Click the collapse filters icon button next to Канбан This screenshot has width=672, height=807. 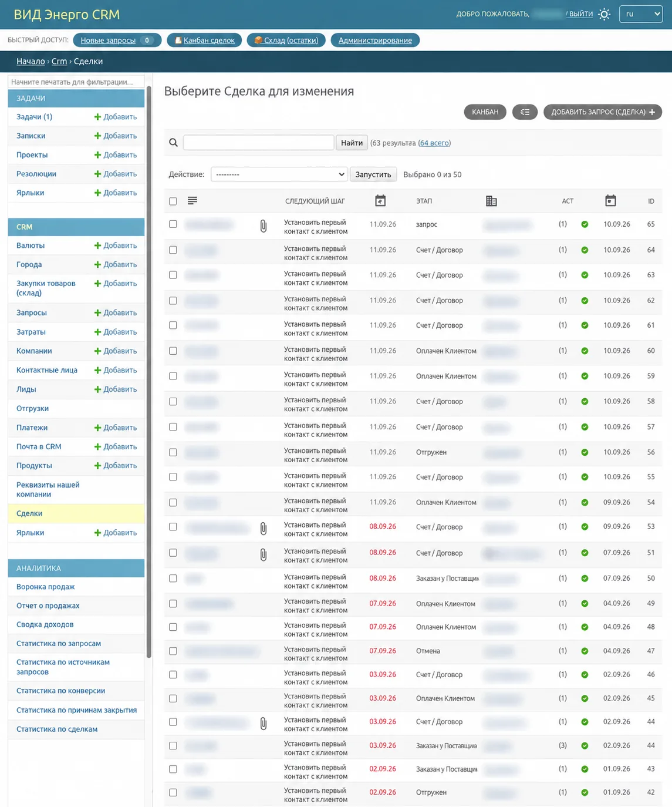coord(525,112)
